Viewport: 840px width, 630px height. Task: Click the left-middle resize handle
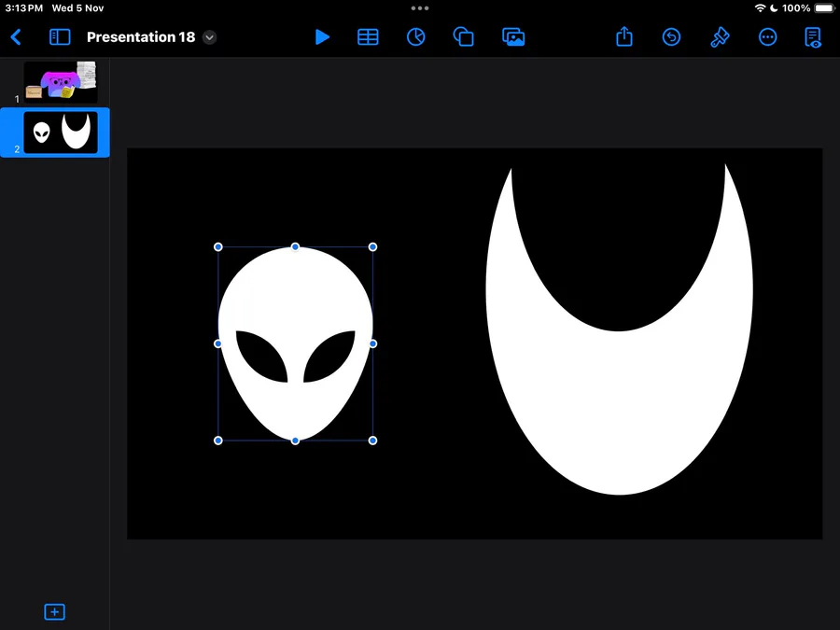click(x=218, y=343)
